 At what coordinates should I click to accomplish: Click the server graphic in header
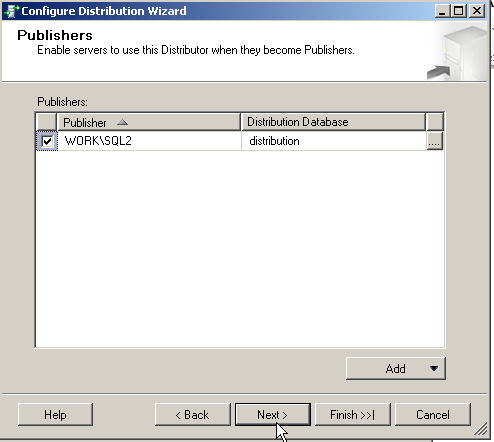(x=457, y=53)
